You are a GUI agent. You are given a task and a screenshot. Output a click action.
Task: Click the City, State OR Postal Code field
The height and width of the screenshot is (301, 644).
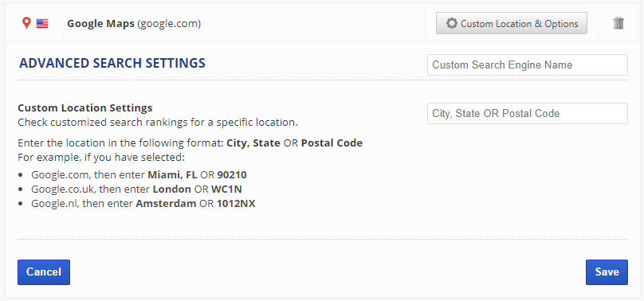point(528,113)
